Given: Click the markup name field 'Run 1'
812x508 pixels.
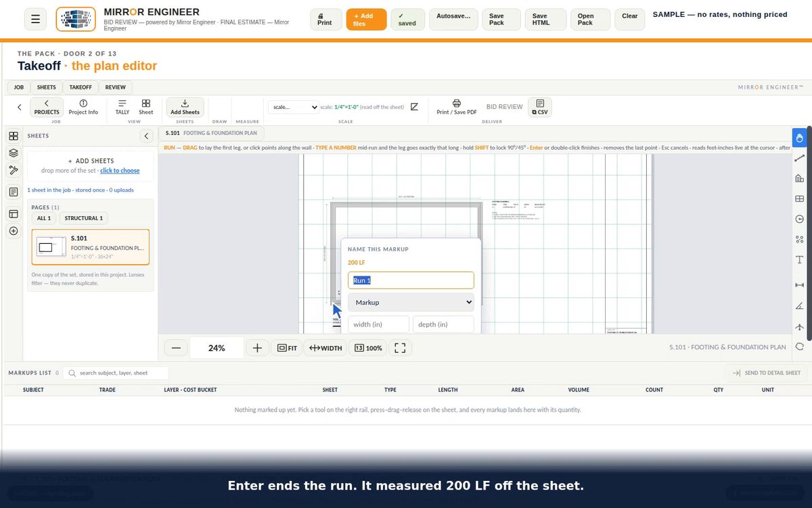Looking at the screenshot, I should click(x=411, y=280).
